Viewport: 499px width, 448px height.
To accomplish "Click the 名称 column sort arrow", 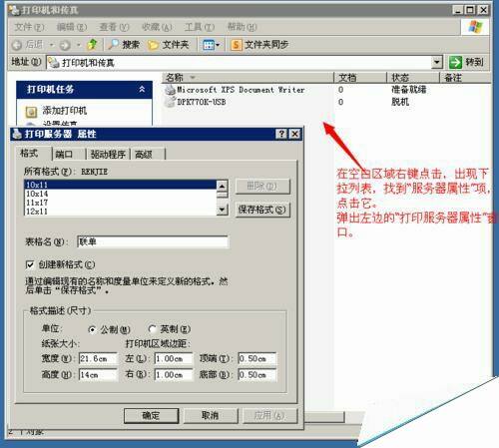I will click(x=193, y=78).
